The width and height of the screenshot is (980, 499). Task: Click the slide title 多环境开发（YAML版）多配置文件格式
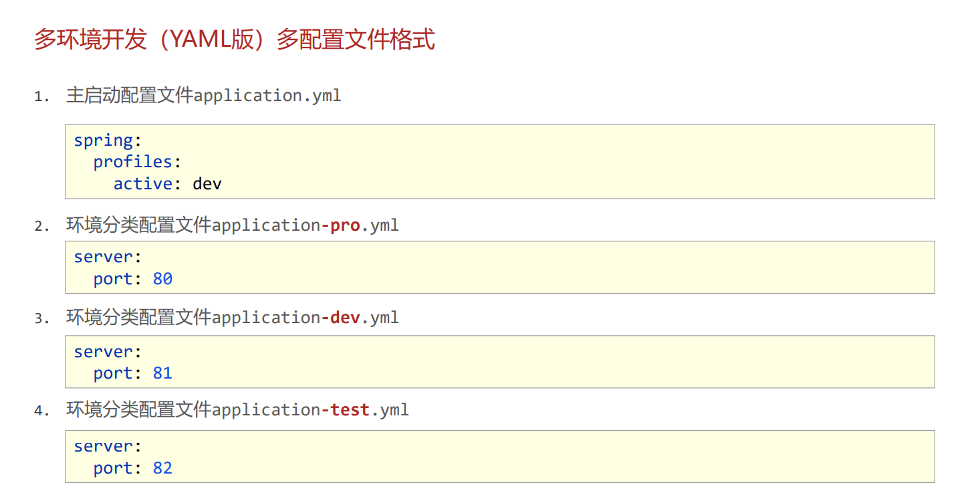235,40
